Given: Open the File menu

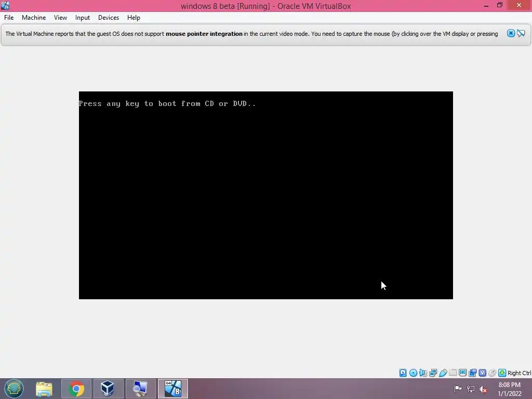Looking at the screenshot, I should click(x=9, y=18).
